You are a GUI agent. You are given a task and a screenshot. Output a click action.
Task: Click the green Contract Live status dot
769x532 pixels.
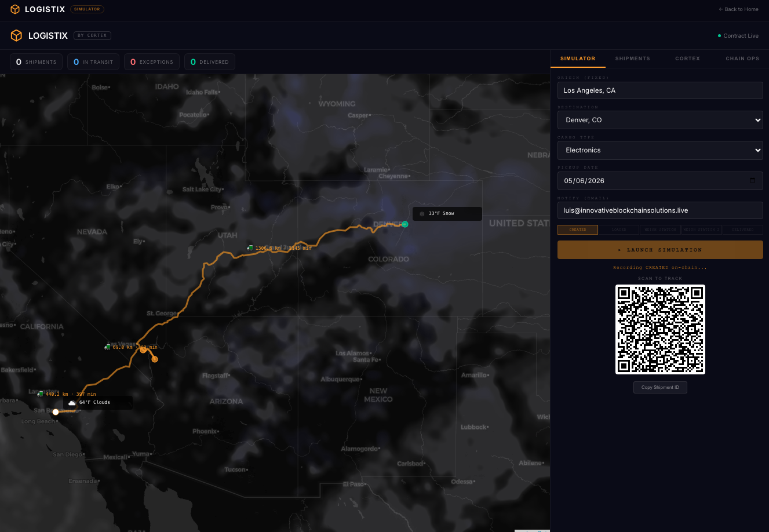pos(720,36)
